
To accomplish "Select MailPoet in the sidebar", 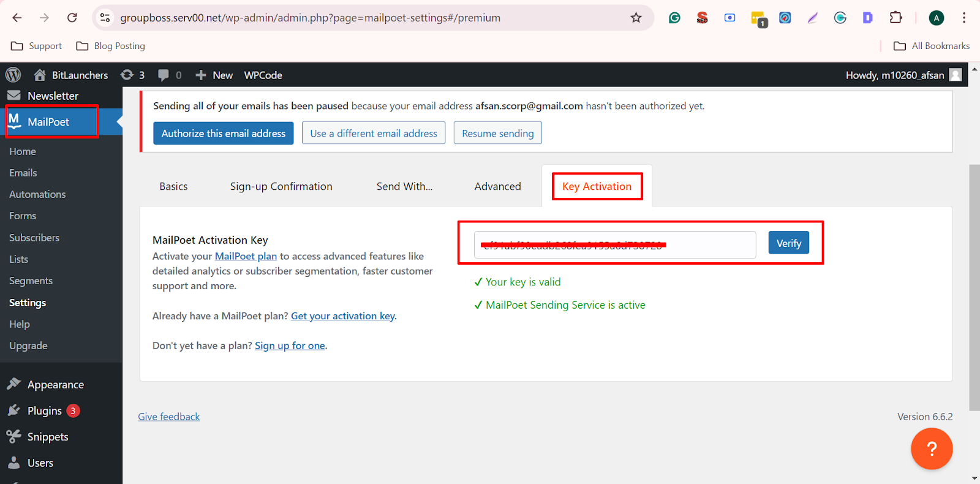I will click(48, 122).
